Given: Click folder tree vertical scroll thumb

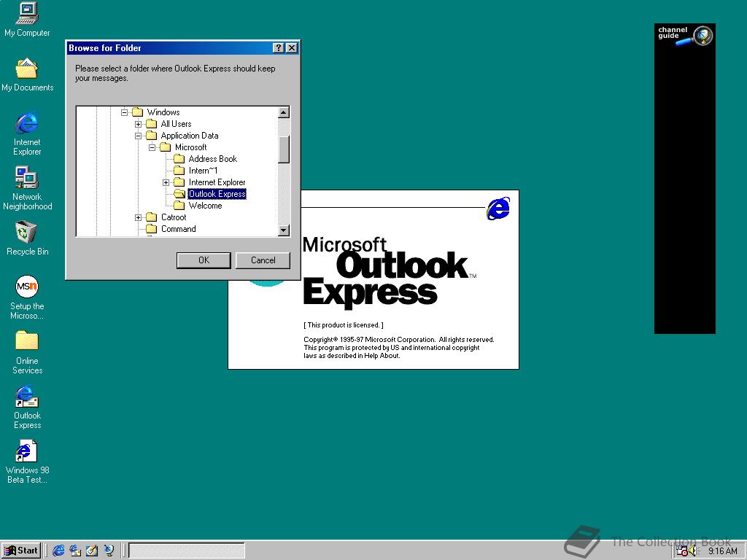Looking at the screenshot, I should pyautogui.click(x=284, y=150).
